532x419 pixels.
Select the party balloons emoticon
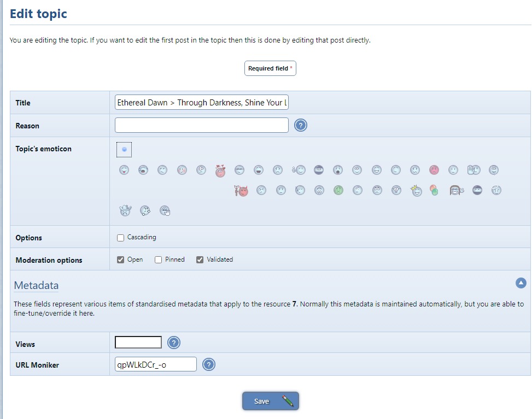[434, 191]
